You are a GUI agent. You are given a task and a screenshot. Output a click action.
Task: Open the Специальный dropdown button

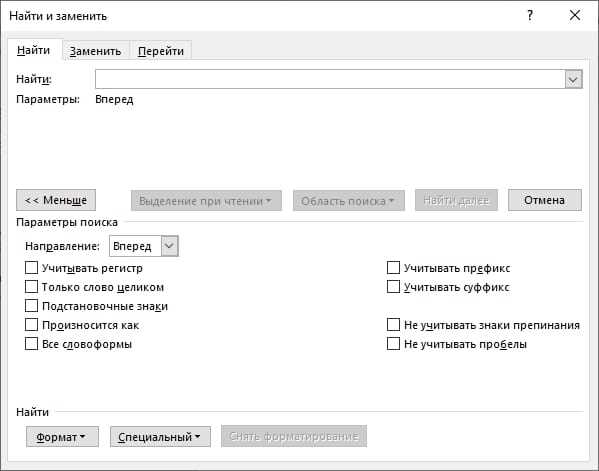pos(160,437)
